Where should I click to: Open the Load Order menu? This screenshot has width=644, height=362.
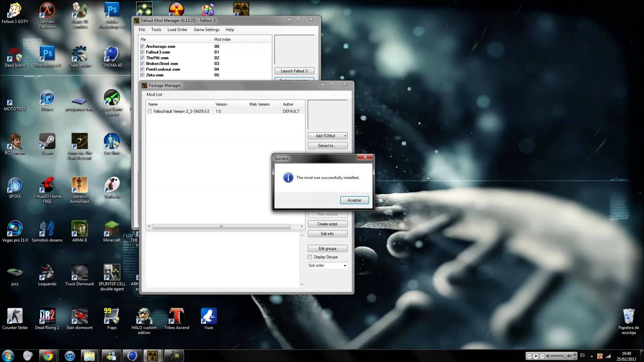click(177, 30)
